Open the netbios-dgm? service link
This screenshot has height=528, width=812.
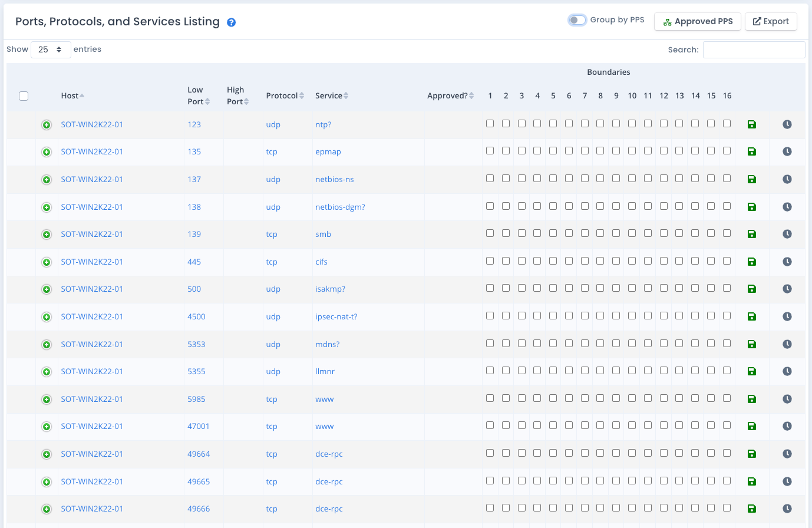340,207
